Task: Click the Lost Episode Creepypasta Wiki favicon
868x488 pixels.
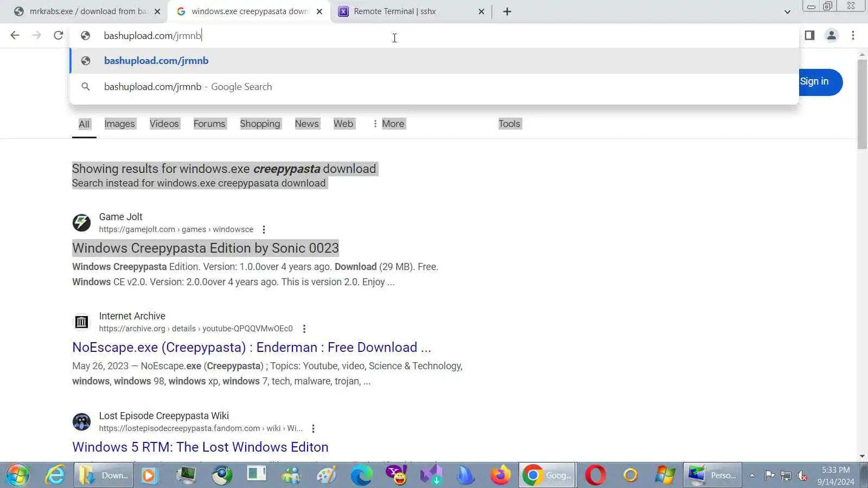Action: pyautogui.click(x=81, y=421)
